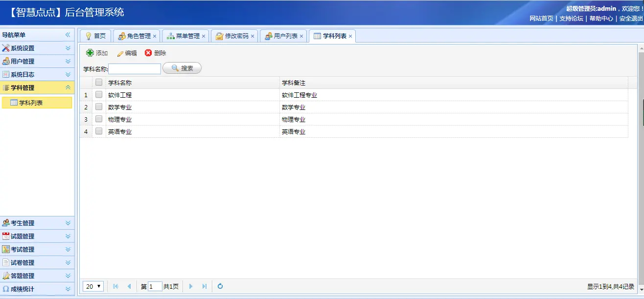This screenshot has height=299, width=644.
Task: Click the 学科名称 column header
Action: [x=192, y=83]
